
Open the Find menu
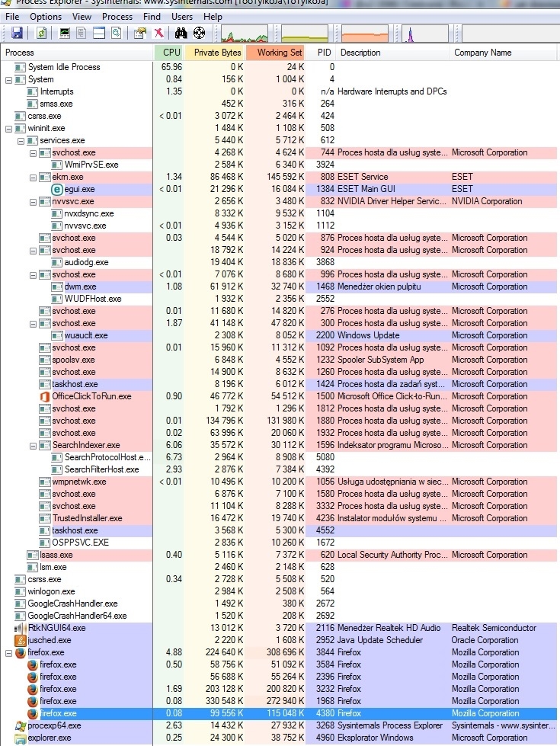click(152, 17)
